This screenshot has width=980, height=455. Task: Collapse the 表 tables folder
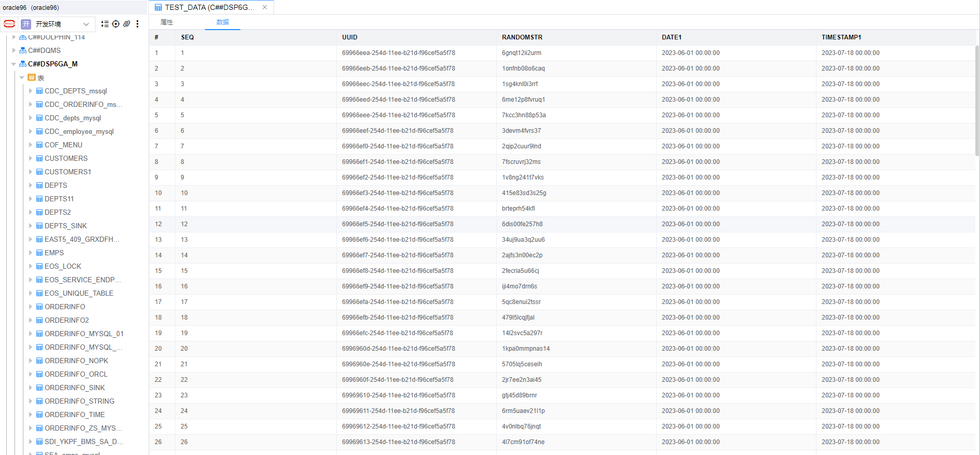pyautogui.click(x=22, y=77)
